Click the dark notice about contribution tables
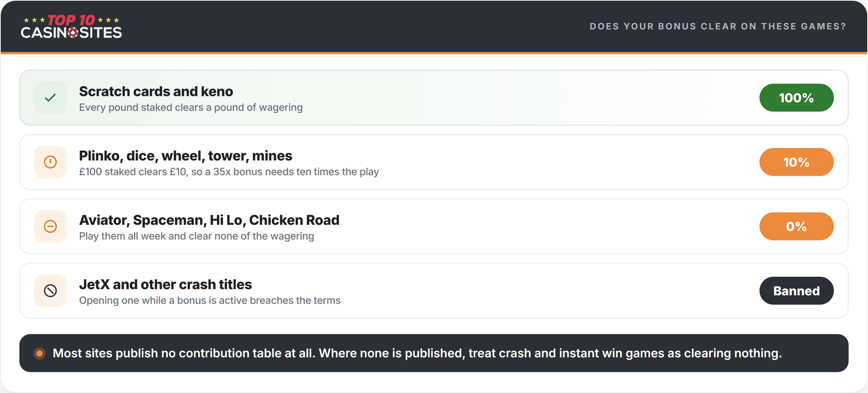The image size is (868, 393). coord(434,353)
